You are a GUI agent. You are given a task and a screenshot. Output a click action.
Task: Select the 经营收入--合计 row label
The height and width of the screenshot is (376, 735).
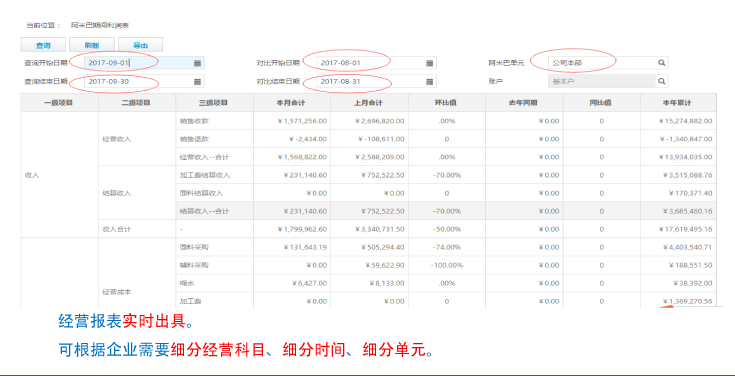(x=204, y=157)
